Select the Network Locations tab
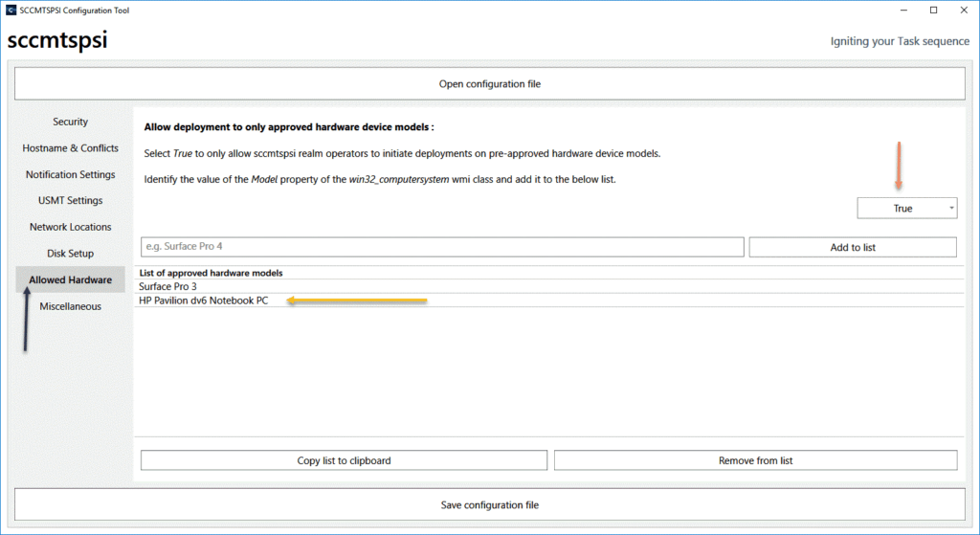The image size is (980, 535). (70, 227)
